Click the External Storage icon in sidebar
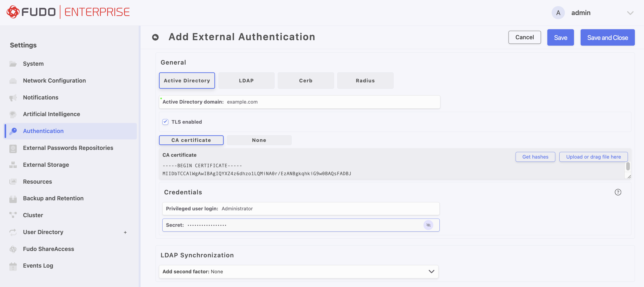644x287 pixels. point(13,165)
